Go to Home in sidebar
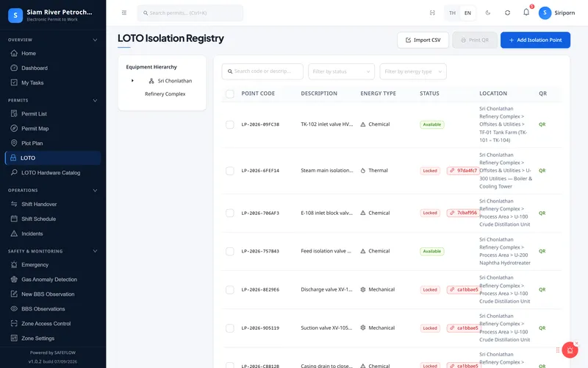 coord(53,53)
